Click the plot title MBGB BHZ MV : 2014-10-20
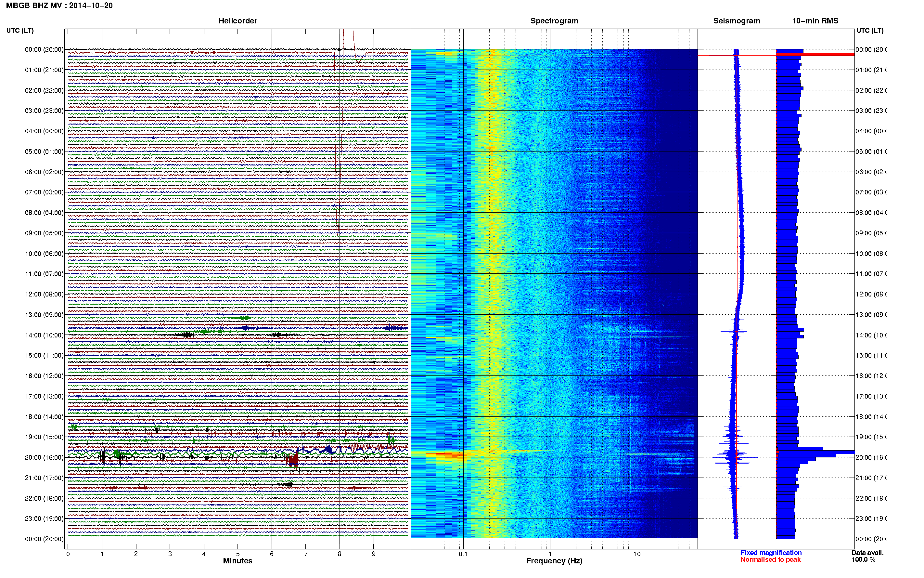The width and height of the screenshot is (924, 578). (59, 5)
